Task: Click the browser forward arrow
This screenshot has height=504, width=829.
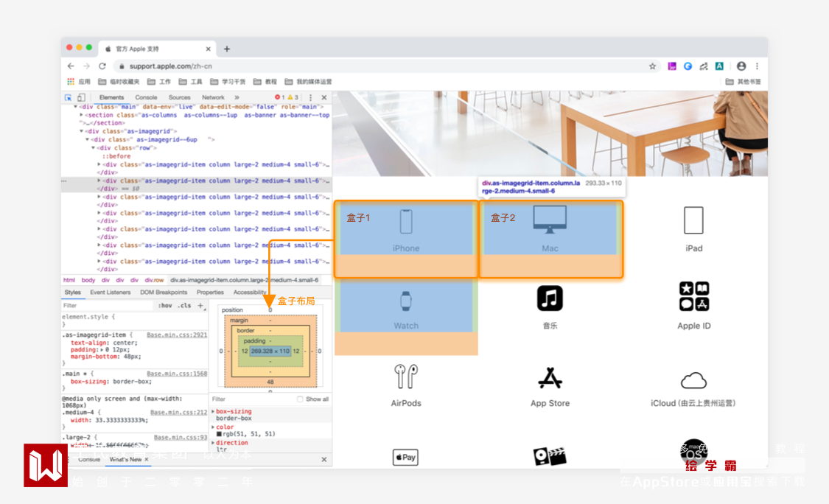Action: tap(86, 66)
